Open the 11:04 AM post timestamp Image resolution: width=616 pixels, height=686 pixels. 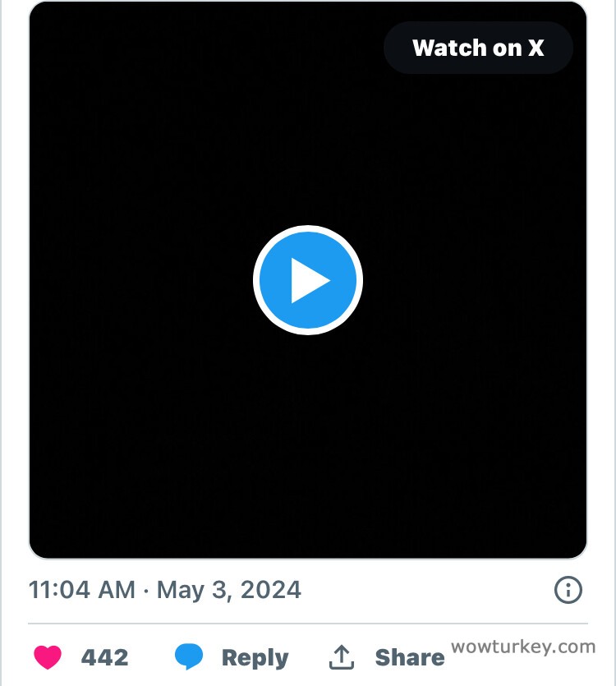pos(82,590)
